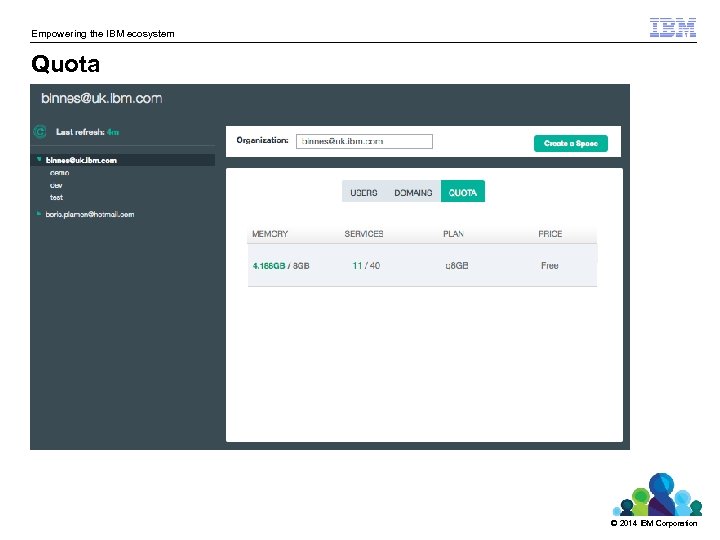Switch to the DOMAINS tab

click(413, 192)
